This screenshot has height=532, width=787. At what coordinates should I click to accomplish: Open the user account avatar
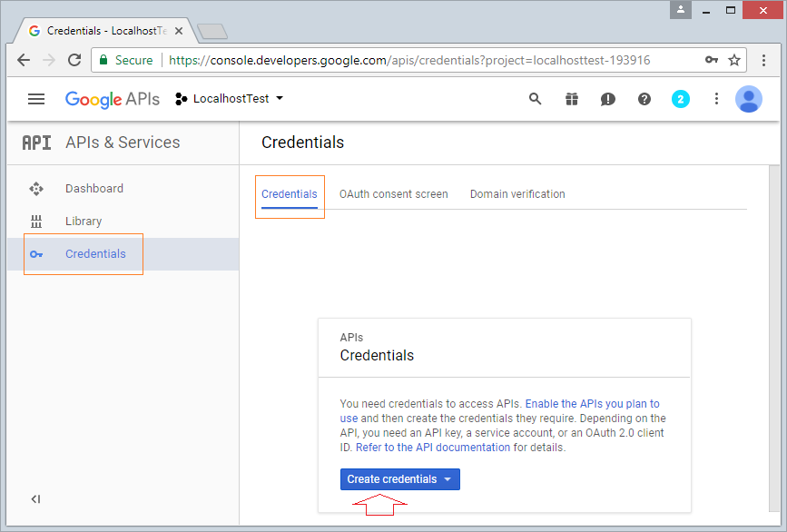pyautogui.click(x=749, y=99)
